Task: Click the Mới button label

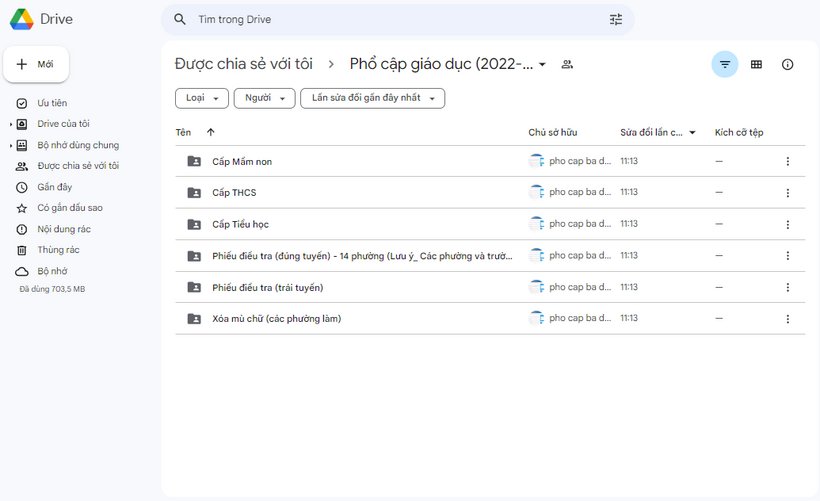Action: [45, 64]
